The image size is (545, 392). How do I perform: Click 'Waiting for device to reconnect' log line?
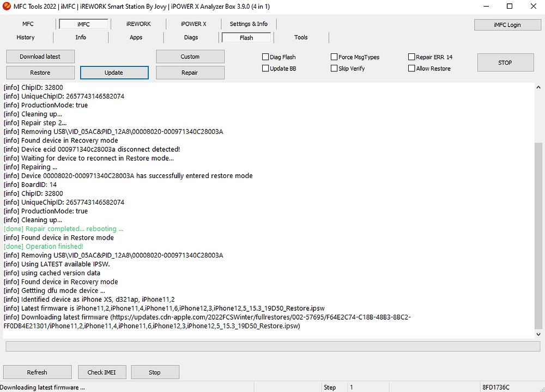89,158
